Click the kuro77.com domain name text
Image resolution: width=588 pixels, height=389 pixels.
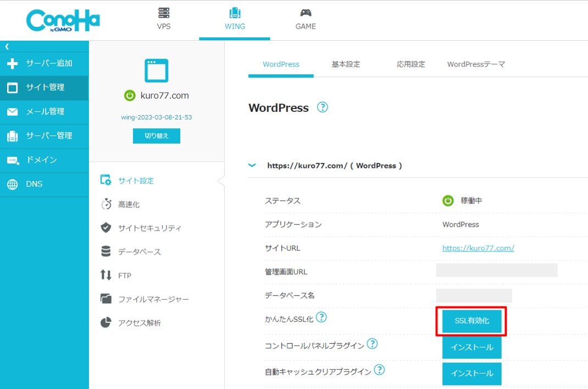(165, 95)
